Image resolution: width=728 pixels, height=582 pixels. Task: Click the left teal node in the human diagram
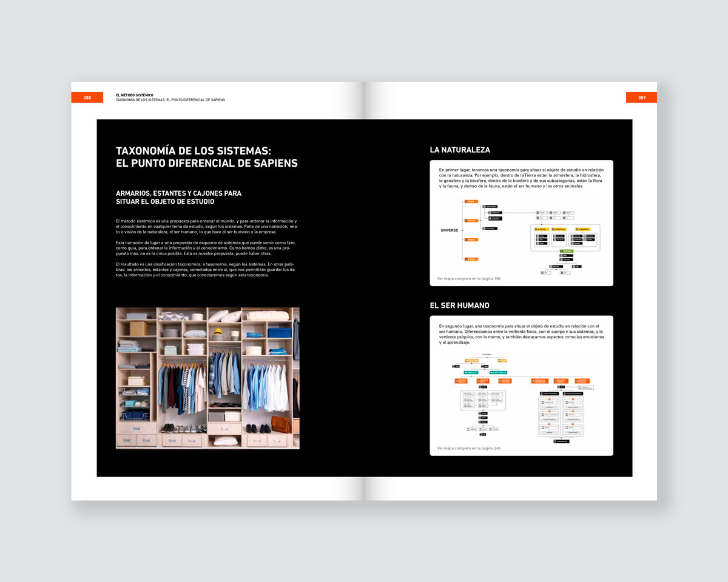point(471,372)
